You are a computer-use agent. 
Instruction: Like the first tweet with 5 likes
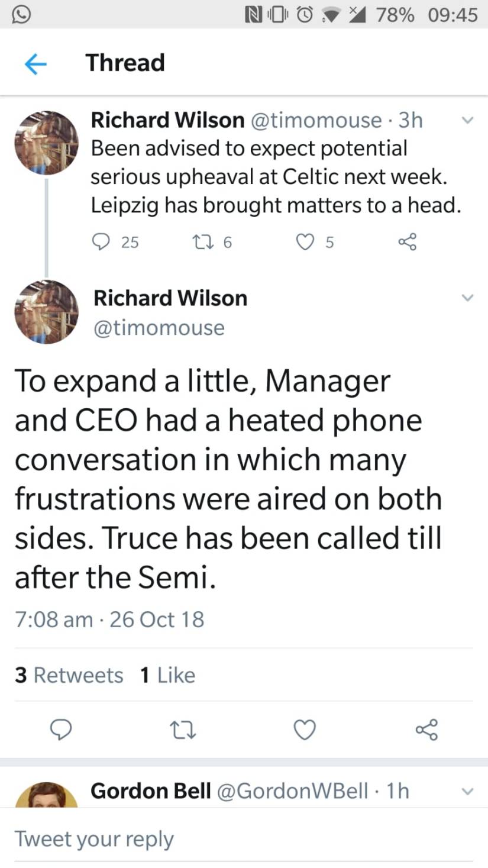coord(305,241)
